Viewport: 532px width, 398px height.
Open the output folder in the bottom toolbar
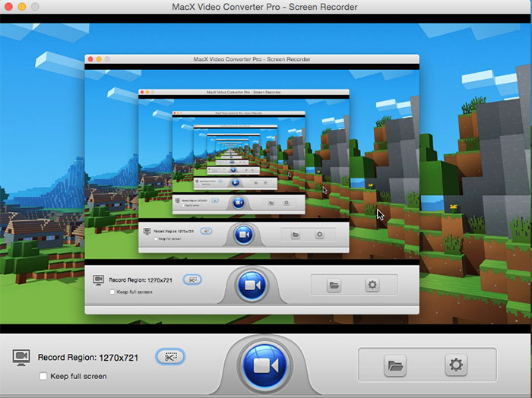click(395, 365)
